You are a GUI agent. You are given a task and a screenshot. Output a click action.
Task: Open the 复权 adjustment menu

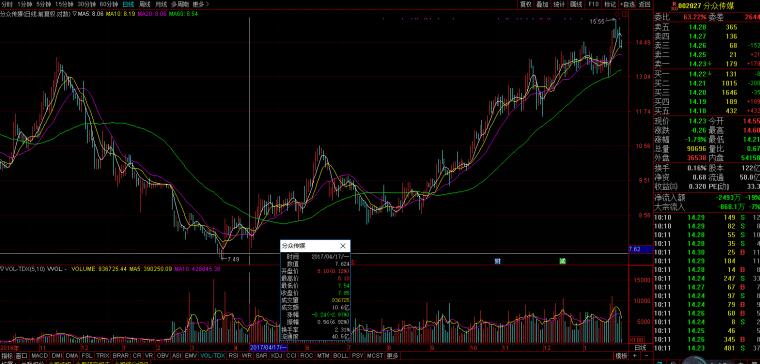[x=526, y=4]
